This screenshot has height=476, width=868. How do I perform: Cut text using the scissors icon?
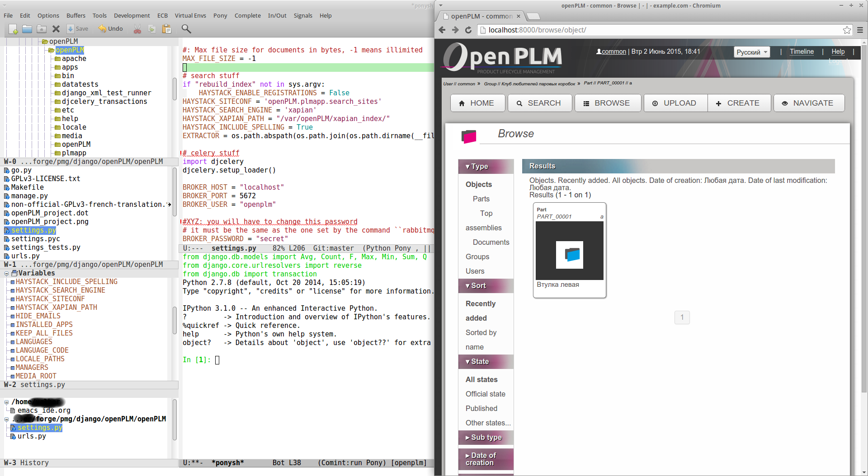click(137, 29)
